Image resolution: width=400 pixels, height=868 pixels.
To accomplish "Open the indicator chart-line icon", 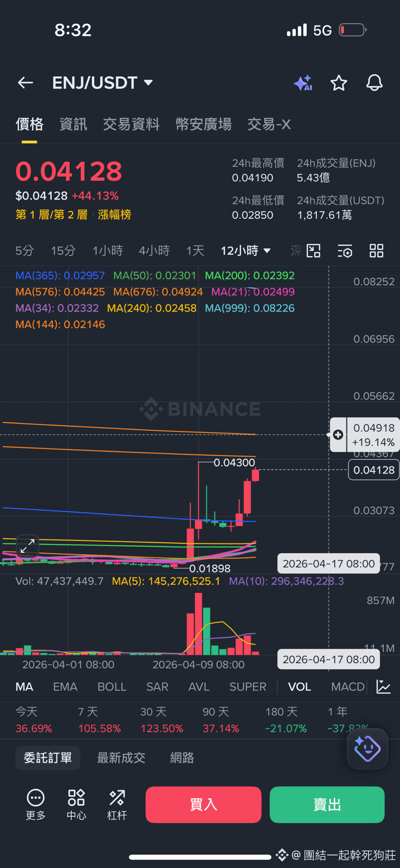I will 384,687.
